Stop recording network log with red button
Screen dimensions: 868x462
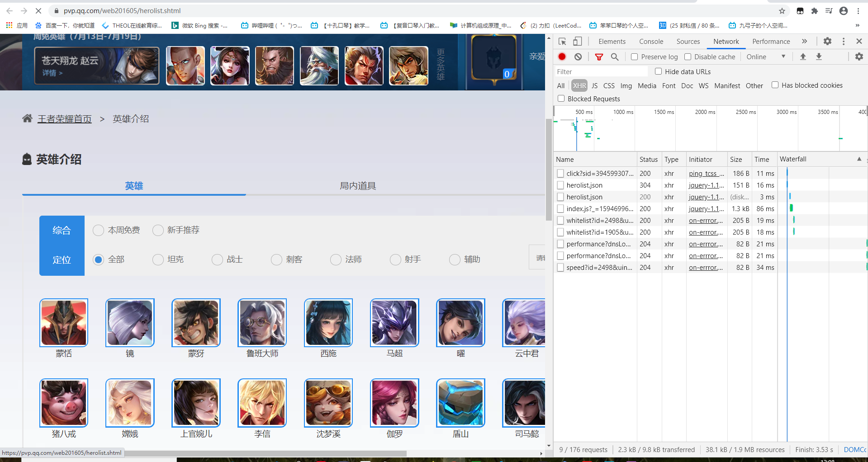coord(562,57)
